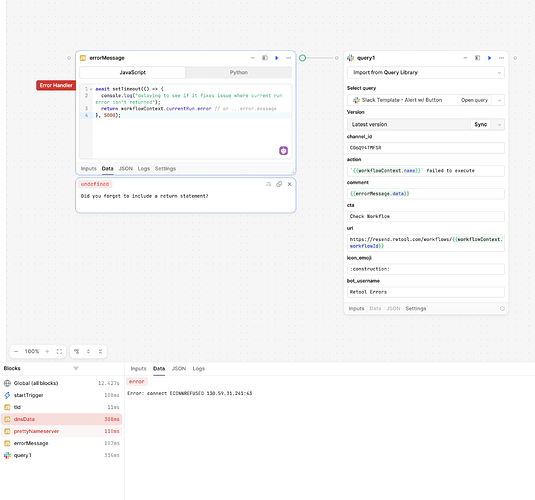Click the Open query button
535x500 pixels.
tap(474, 100)
